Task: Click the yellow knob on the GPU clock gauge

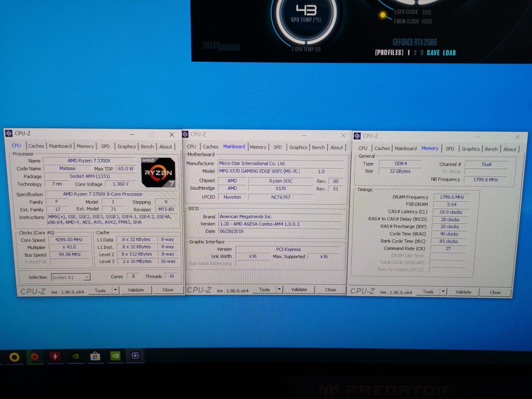Action: coord(383,15)
